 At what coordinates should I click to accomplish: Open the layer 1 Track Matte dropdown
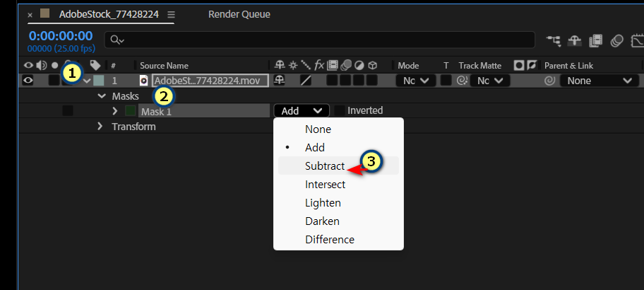(490, 81)
